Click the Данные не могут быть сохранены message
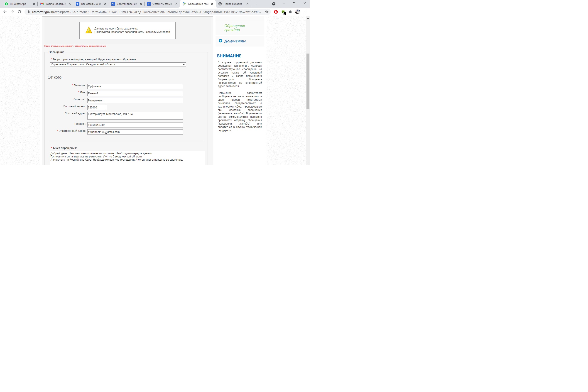588x392 pixels. pyautogui.click(x=116, y=29)
